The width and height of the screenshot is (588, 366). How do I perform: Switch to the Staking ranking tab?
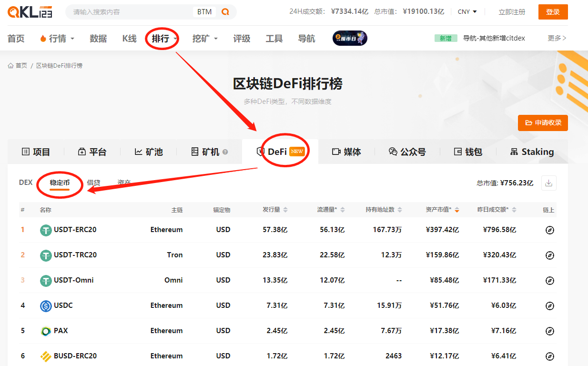[x=532, y=152]
